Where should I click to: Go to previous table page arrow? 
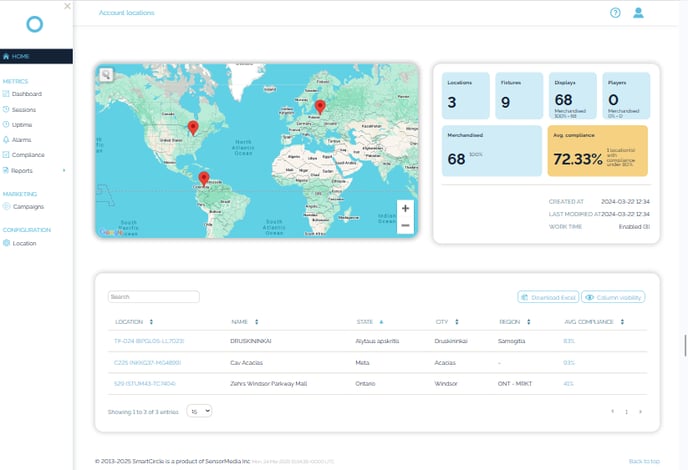click(x=613, y=412)
